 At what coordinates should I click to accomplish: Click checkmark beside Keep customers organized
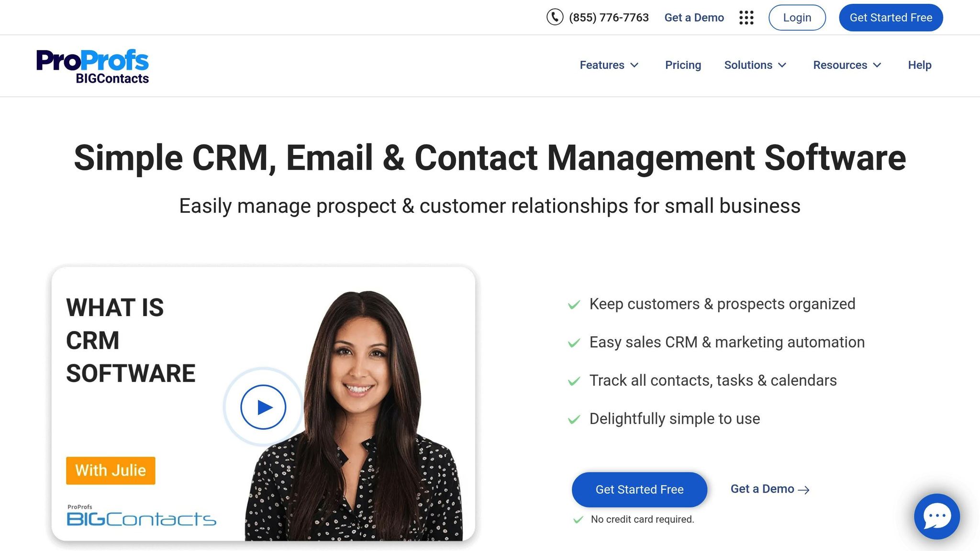[x=574, y=305]
